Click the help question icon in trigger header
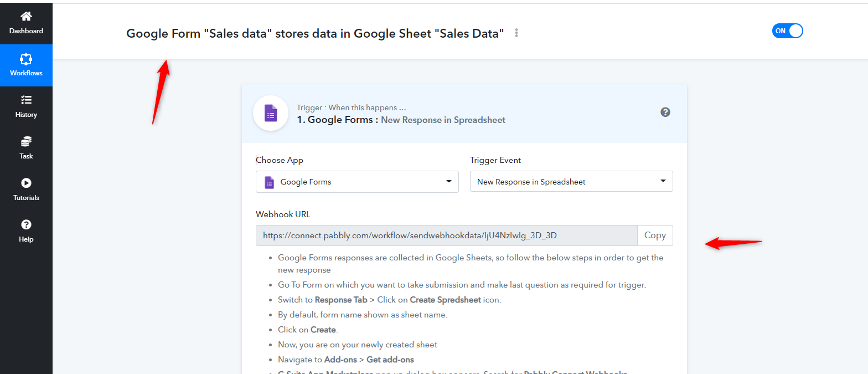Viewport: 868px width, 374px height. [665, 112]
